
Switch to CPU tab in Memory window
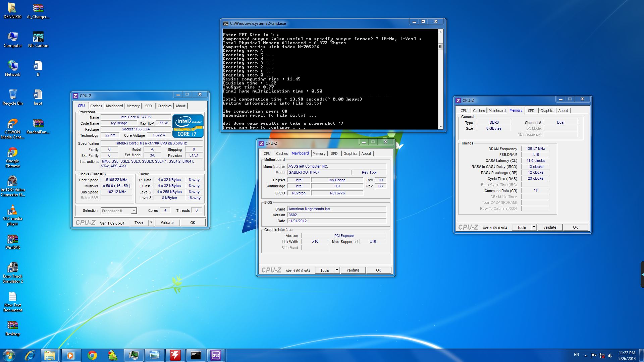click(464, 111)
